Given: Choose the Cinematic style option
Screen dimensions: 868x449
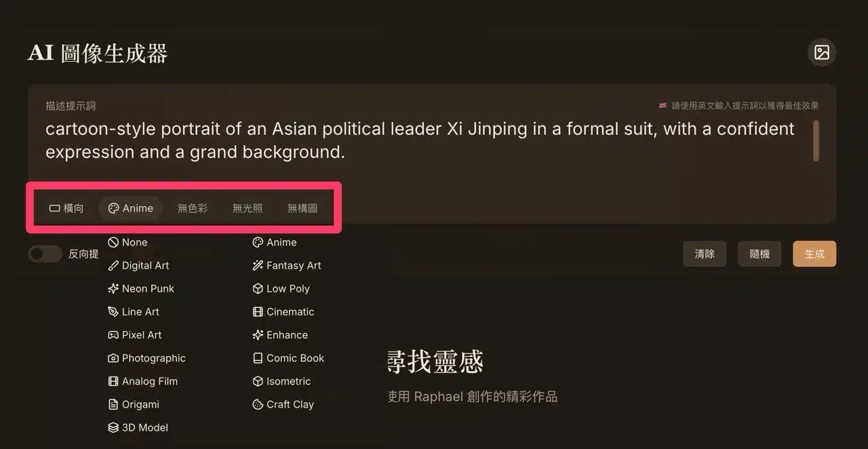Looking at the screenshot, I should pos(283,312).
